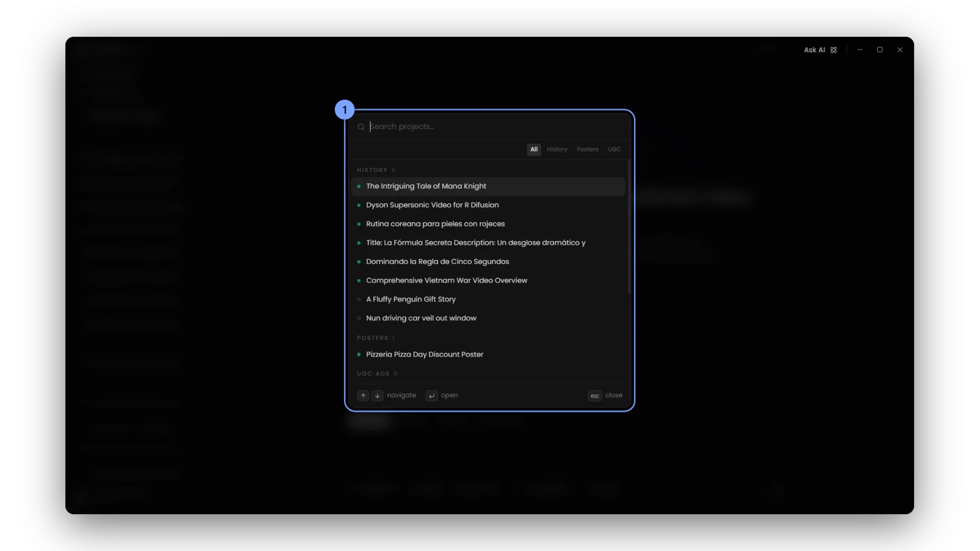Viewport: 980px width, 551px height.
Task: Close the application window
Action: [900, 50]
